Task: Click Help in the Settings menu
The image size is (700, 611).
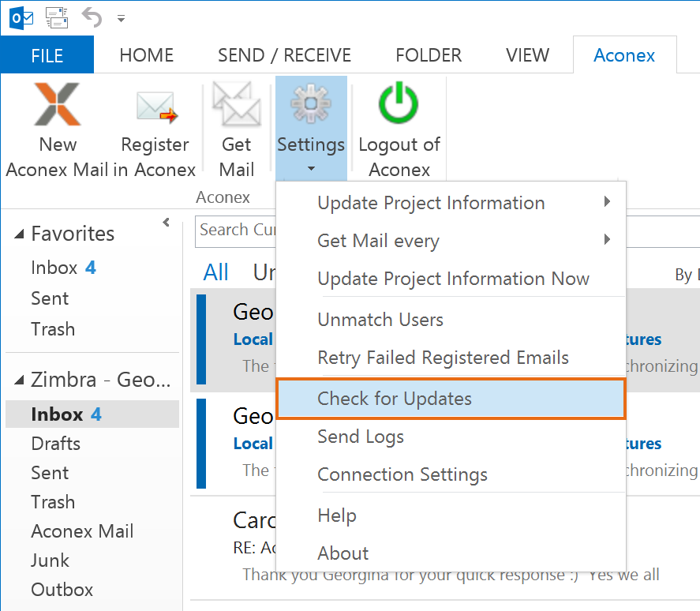Action: click(451, 515)
